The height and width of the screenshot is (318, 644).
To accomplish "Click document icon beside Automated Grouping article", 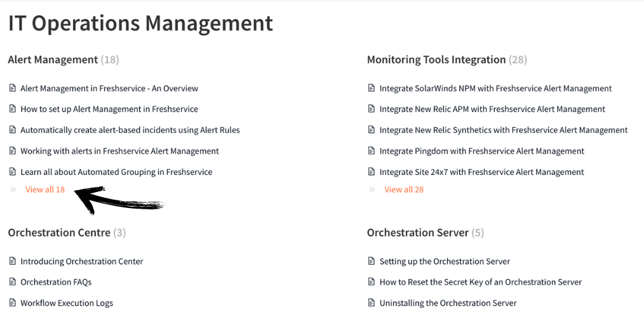I will (x=12, y=172).
